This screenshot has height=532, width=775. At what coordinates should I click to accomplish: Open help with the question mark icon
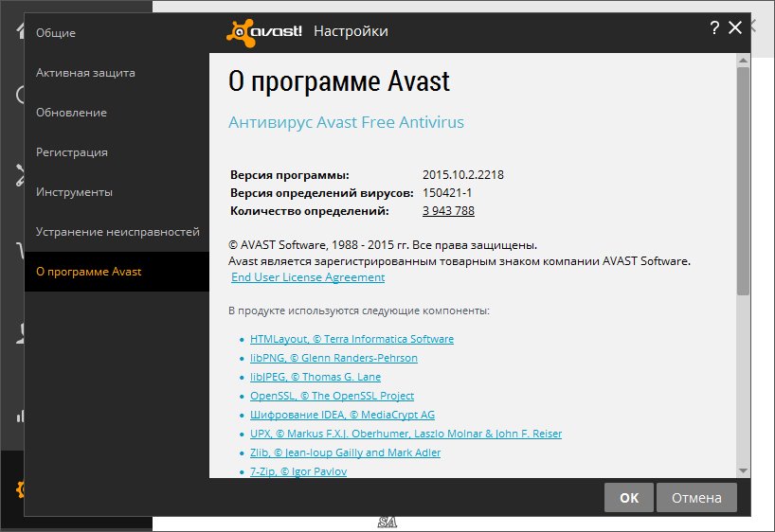[714, 28]
